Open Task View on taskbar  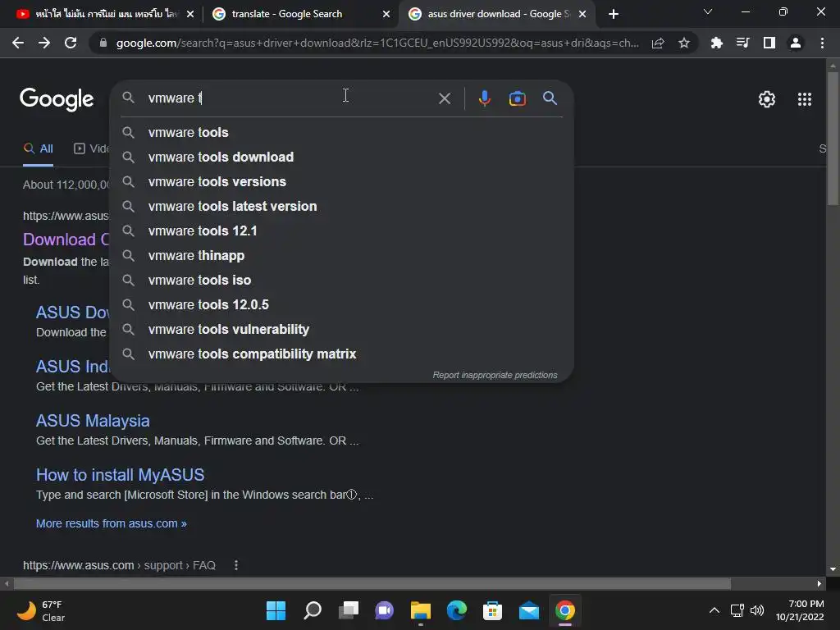(x=348, y=610)
